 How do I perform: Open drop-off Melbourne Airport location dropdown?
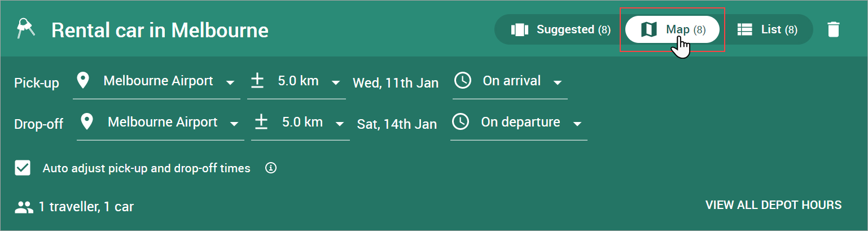[160, 123]
